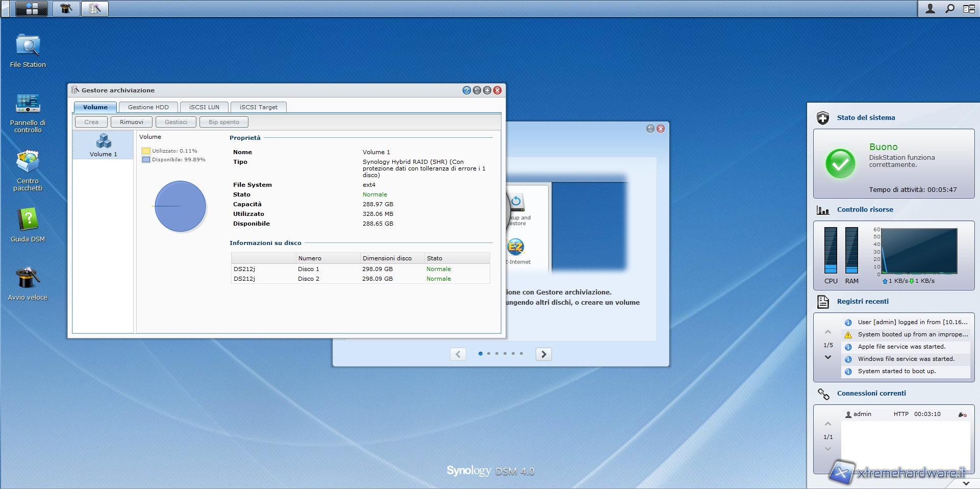Click the Rimuovi button

coord(131,122)
